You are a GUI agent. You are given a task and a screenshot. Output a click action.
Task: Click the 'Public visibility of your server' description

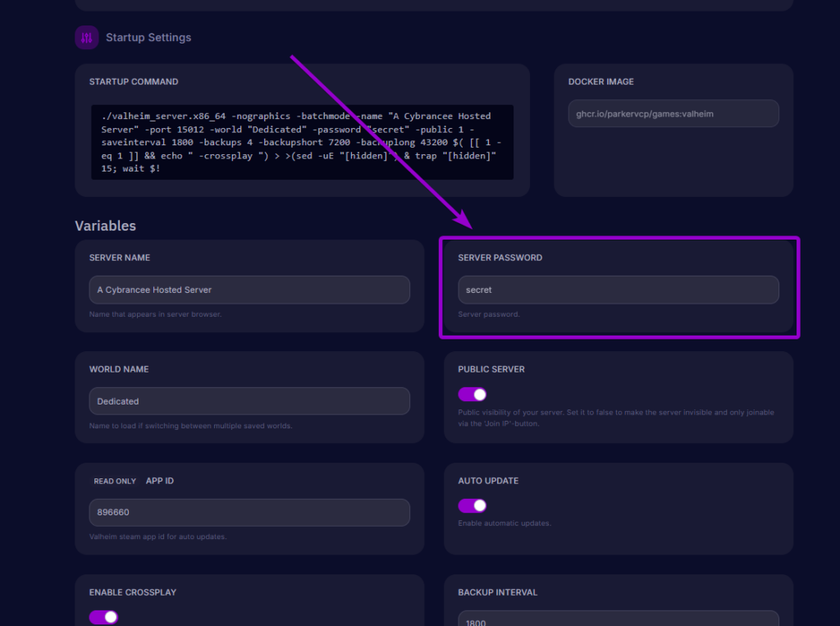pos(616,418)
